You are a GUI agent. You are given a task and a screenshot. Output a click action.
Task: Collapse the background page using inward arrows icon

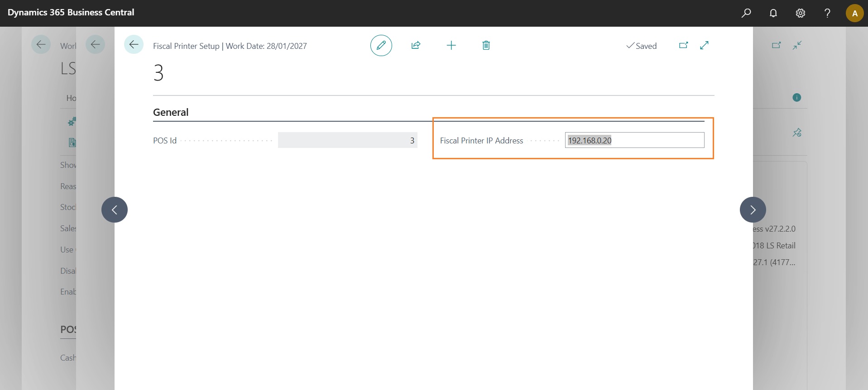point(797,45)
